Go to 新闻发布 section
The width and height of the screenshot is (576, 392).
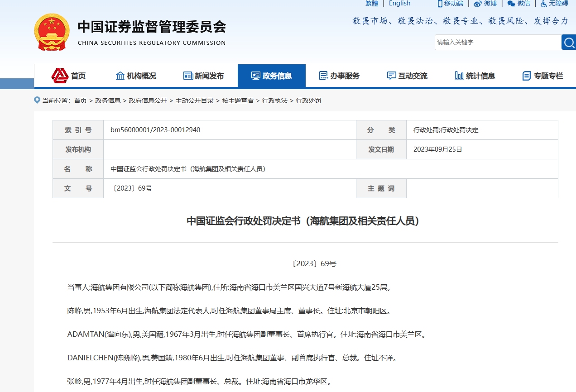[204, 76]
